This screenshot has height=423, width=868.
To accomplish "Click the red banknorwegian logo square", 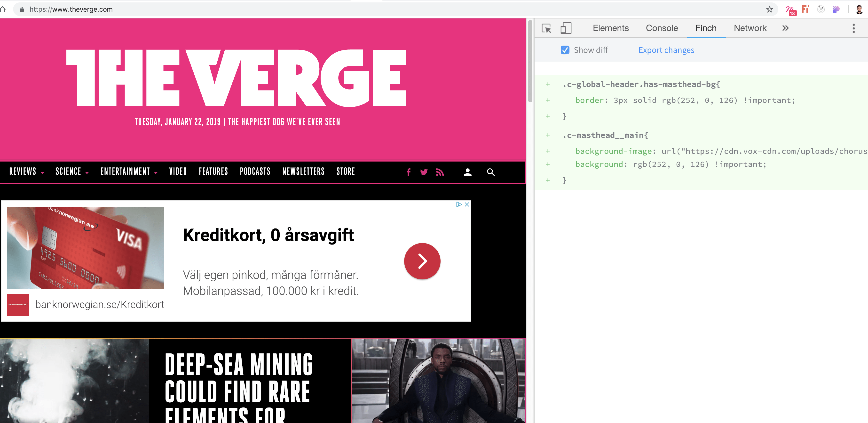I will pyautogui.click(x=18, y=305).
